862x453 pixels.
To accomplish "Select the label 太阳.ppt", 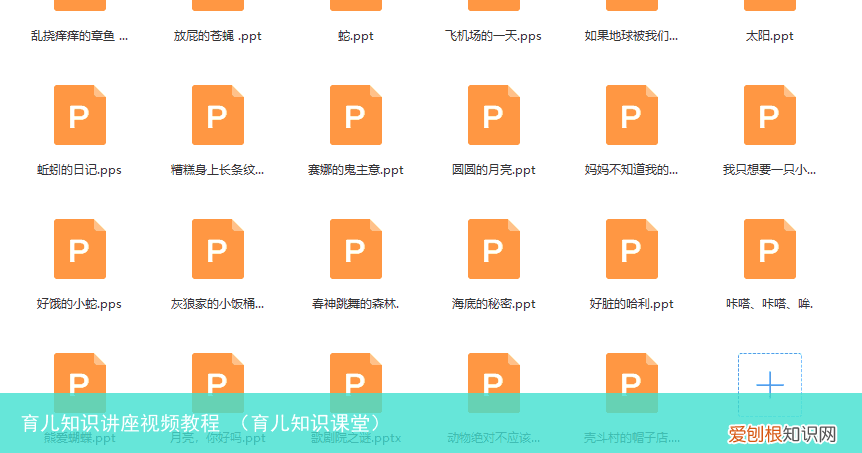I will [x=770, y=36].
